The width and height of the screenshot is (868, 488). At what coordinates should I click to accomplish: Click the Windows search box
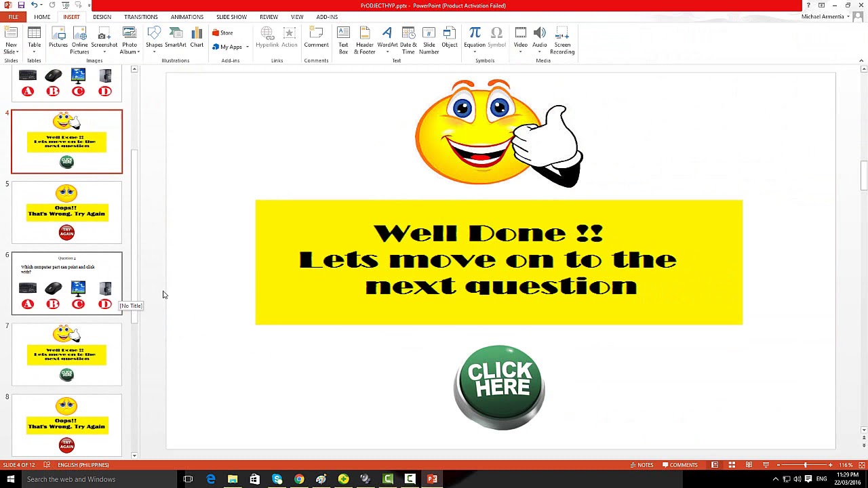[x=98, y=479]
